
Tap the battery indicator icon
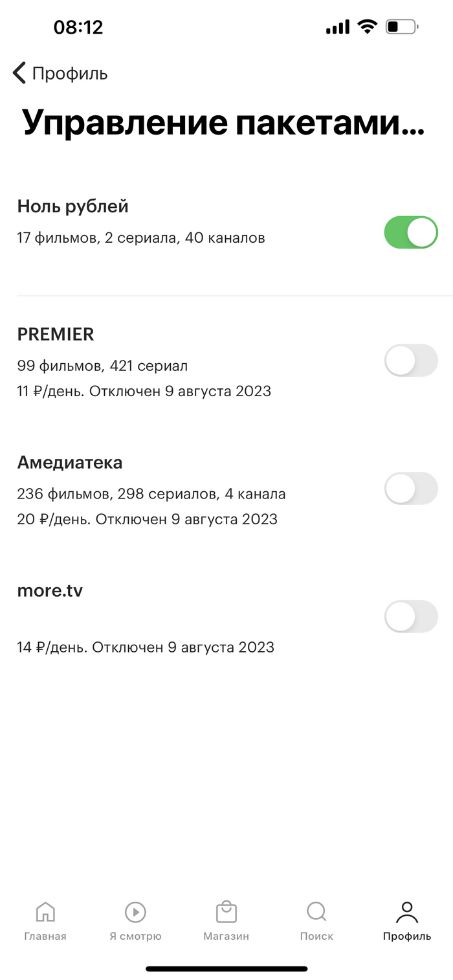coord(402,27)
